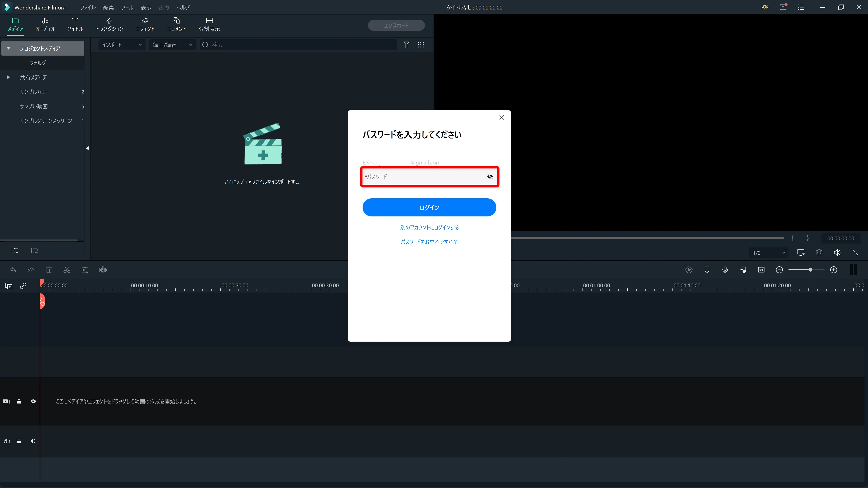
Task: Click the trash delete icon in timeline toolbar
Action: pos(49,270)
